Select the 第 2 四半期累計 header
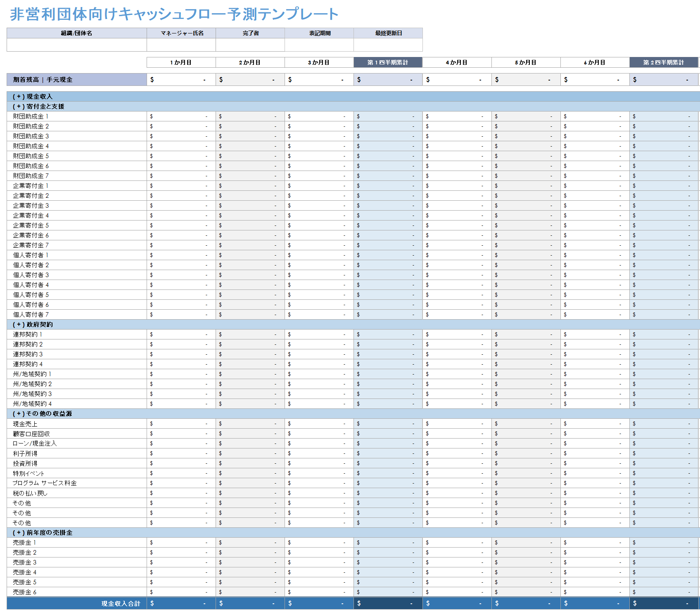This screenshot has height=612, width=700. coord(664,62)
